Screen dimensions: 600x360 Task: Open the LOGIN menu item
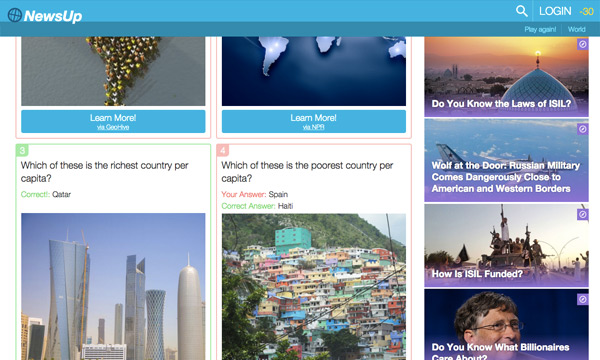pos(555,11)
